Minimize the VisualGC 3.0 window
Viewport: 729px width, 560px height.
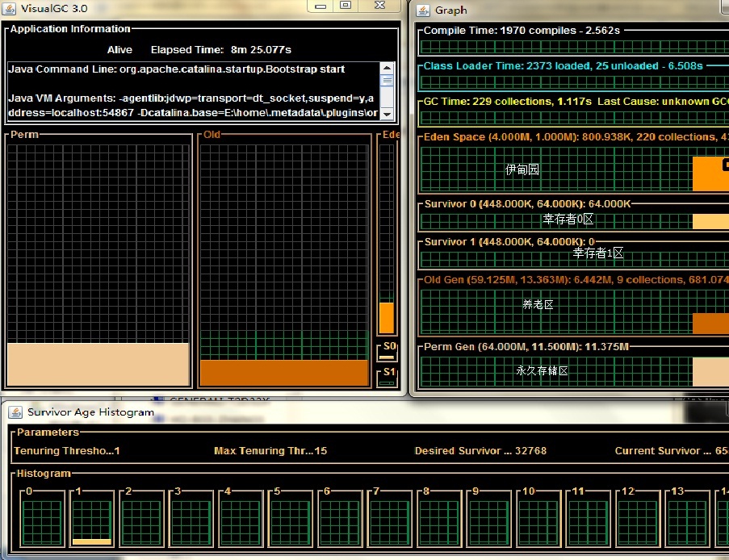coord(321,6)
